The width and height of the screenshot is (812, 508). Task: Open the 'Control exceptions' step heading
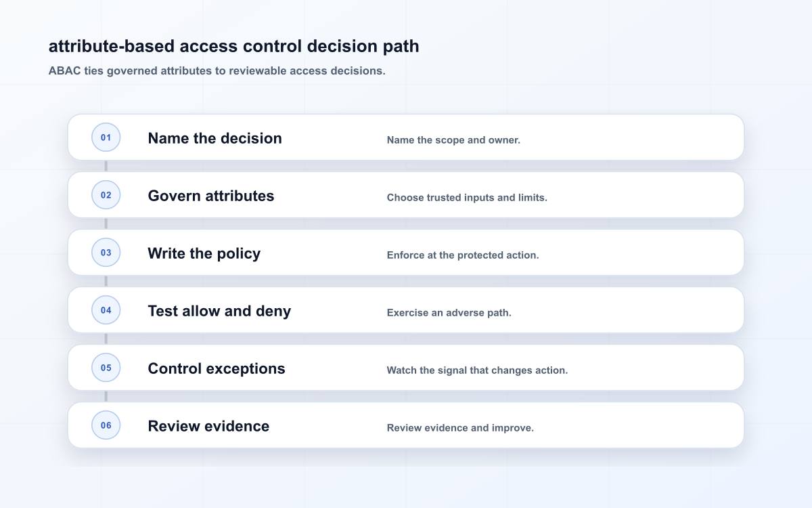pyautogui.click(x=217, y=368)
